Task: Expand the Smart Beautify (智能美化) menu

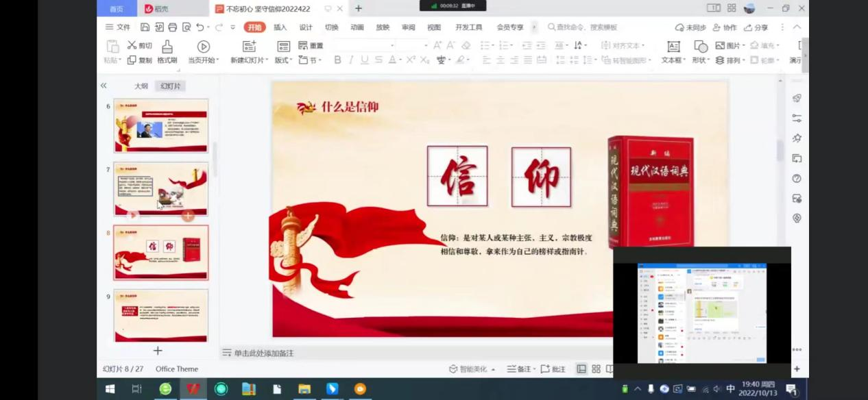Action: pos(472,369)
